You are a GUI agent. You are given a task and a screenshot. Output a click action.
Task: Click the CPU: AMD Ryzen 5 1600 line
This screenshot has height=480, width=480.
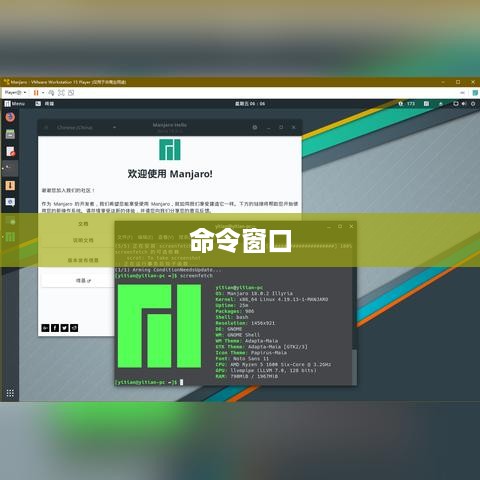(273, 364)
